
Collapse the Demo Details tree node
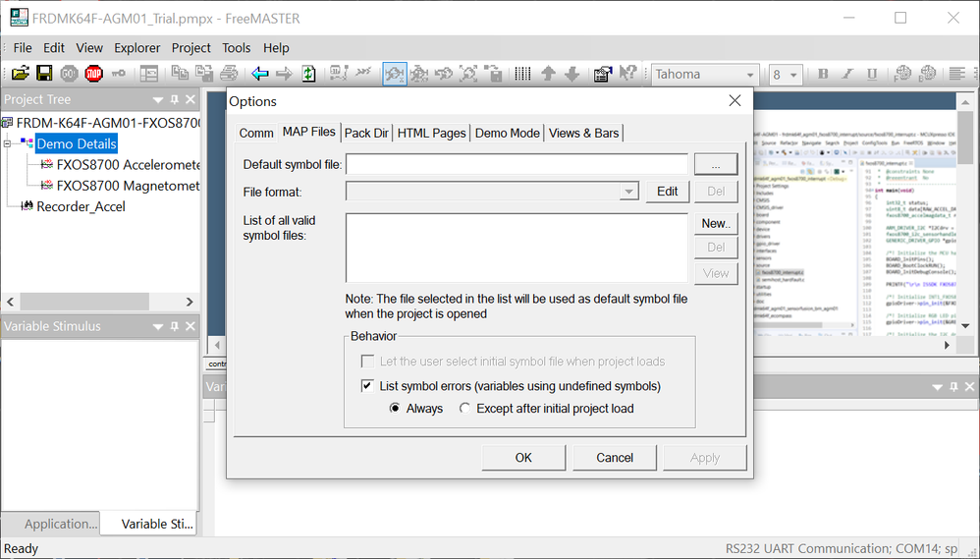click(x=8, y=143)
